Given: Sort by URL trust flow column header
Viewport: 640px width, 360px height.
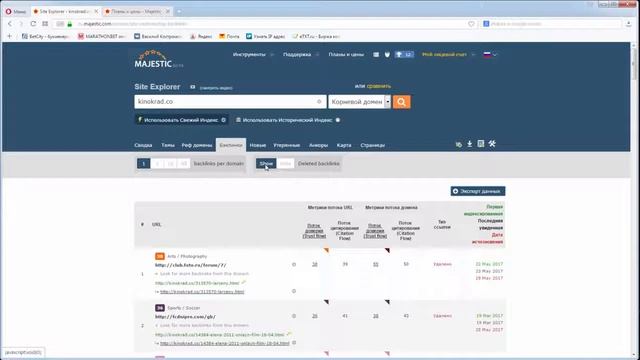Looking at the screenshot, I should click(314, 231).
